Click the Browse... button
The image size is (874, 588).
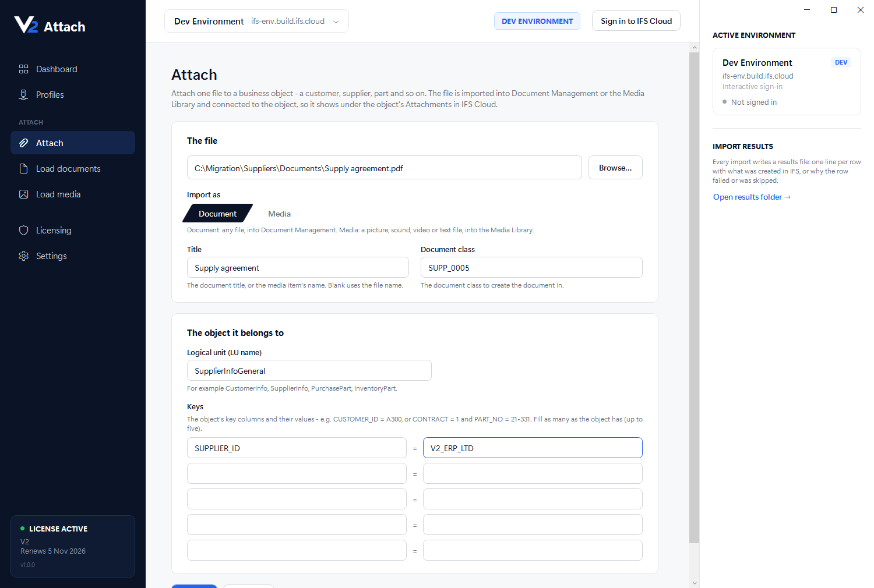[615, 168]
